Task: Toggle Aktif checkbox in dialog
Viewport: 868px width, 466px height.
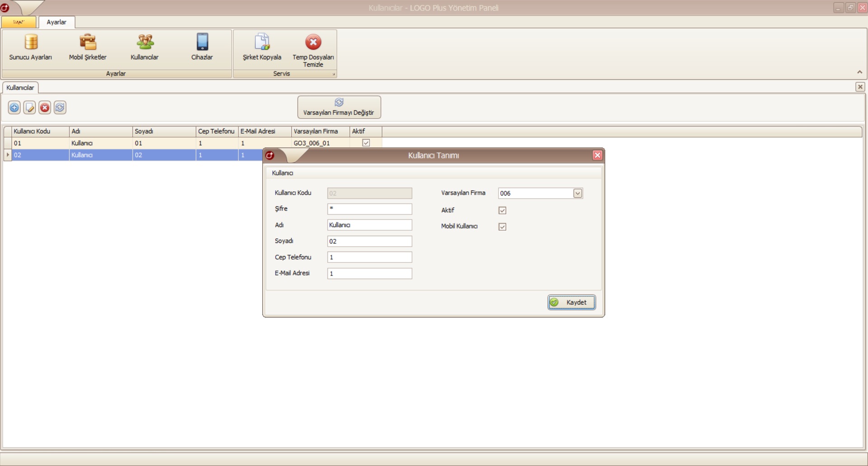Action: [502, 210]
